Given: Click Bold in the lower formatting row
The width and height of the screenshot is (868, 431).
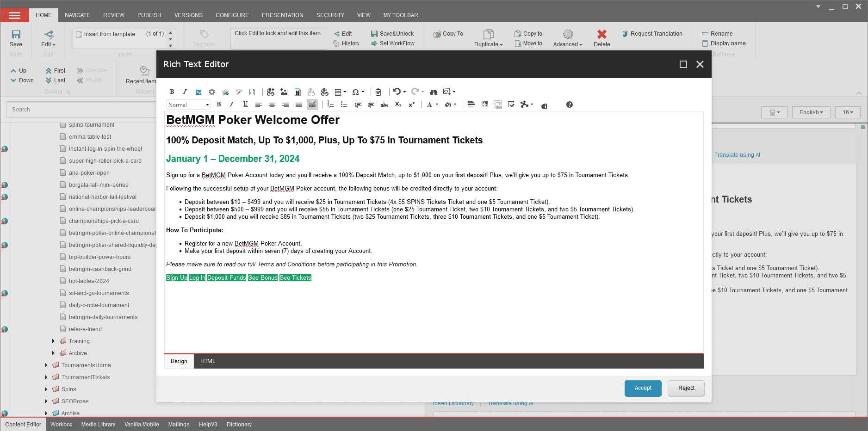Looking at the screenshot, I should [219, 105].
